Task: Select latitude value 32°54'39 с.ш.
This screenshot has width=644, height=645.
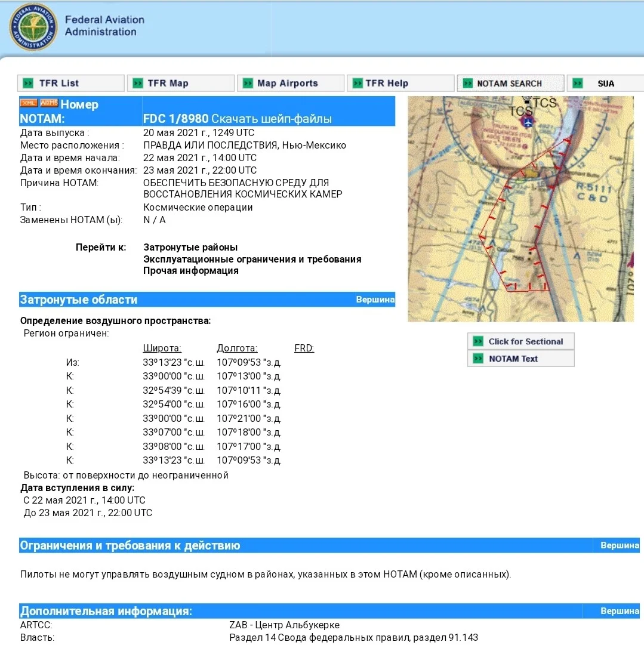Action: pyautogui.click(x=174, y=390)
